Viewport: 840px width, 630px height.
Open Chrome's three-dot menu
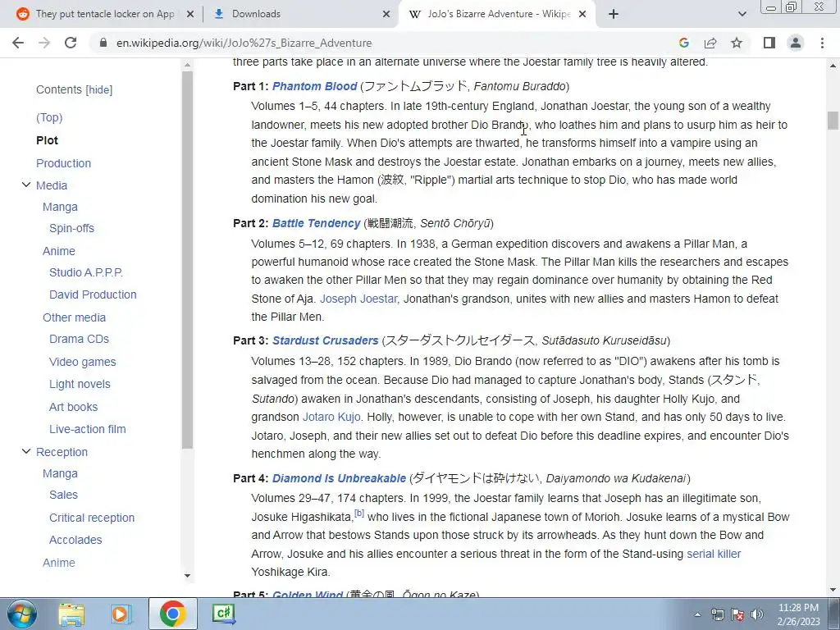coord(822,43)
